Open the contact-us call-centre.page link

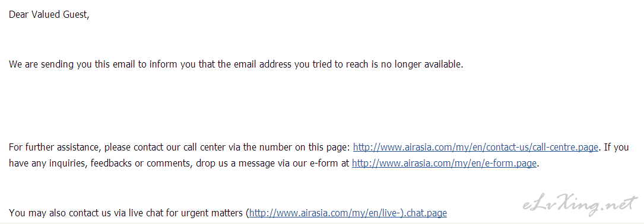475,148
